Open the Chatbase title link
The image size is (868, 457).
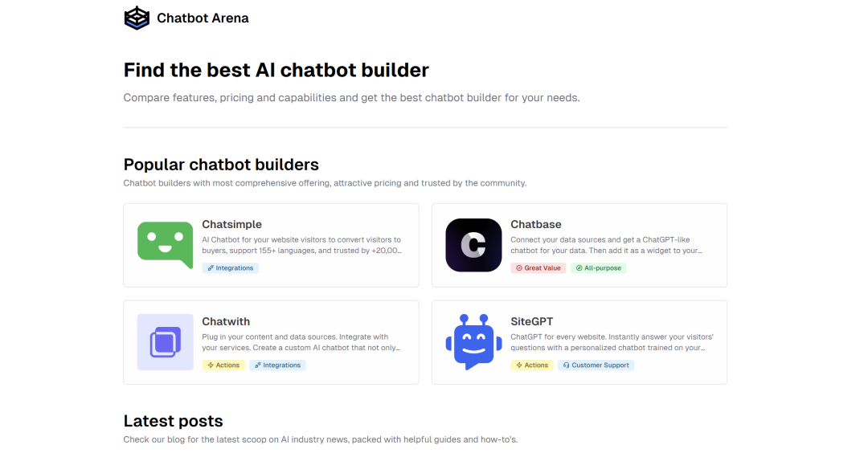pos(536,224)
